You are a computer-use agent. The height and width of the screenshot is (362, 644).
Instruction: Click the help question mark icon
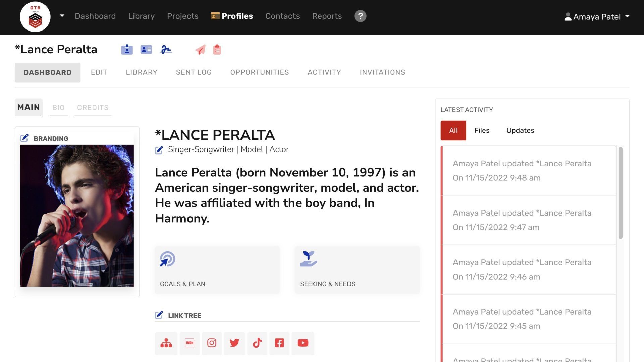(x=360, y=16)
